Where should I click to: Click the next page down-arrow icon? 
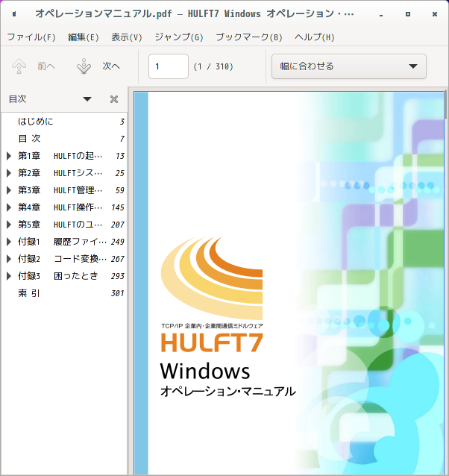coord(84,66)
